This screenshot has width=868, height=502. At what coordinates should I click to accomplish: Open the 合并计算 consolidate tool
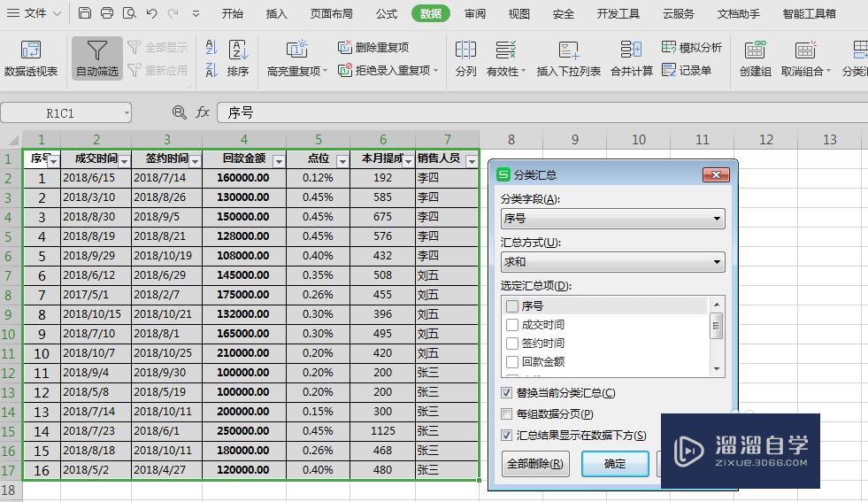coord(632,58)
